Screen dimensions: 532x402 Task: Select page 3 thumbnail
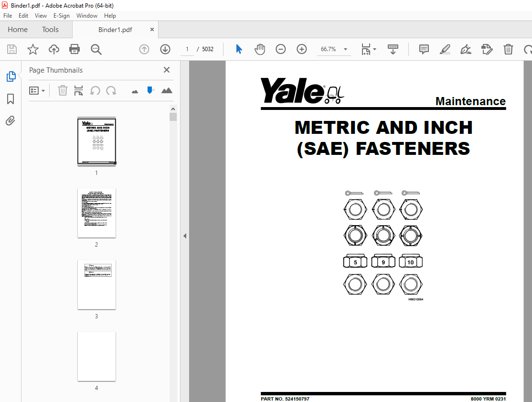(x=96, y=284)
